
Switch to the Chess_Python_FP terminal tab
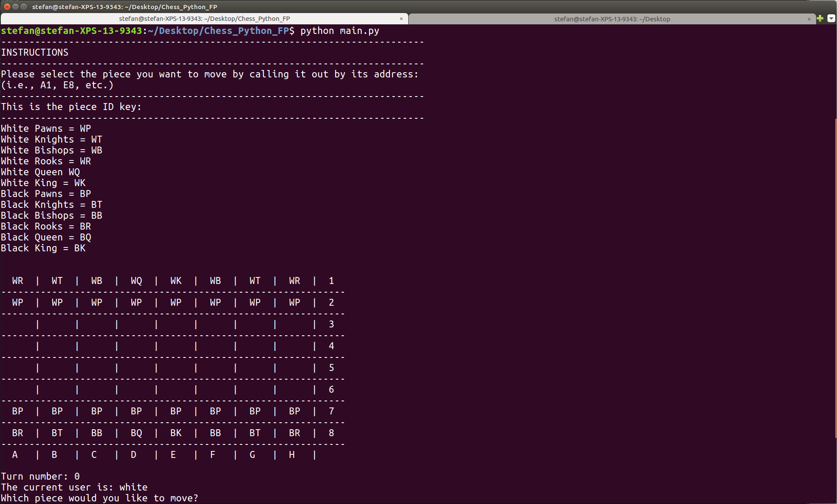pos(204,19)
